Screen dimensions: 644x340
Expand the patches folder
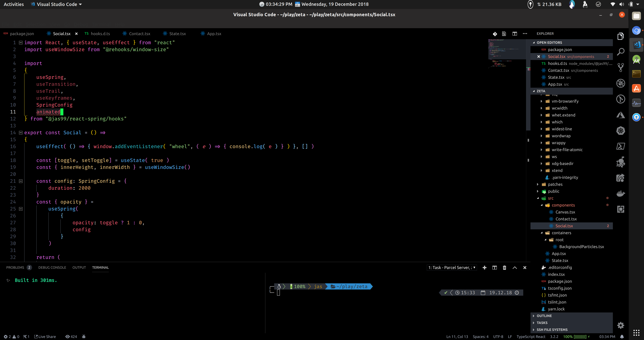571,184
